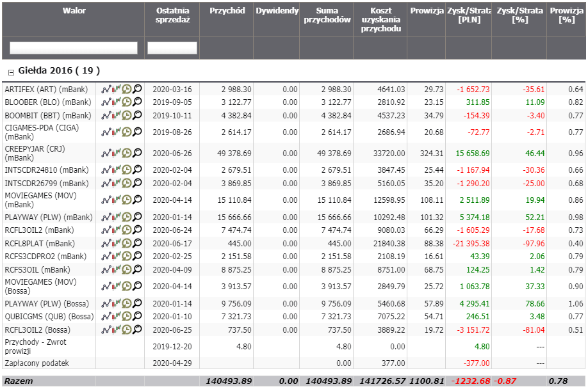Open the line chart for INTSCDR24810
The height and width of the screenshot is (389, 588).
point(106,170)
